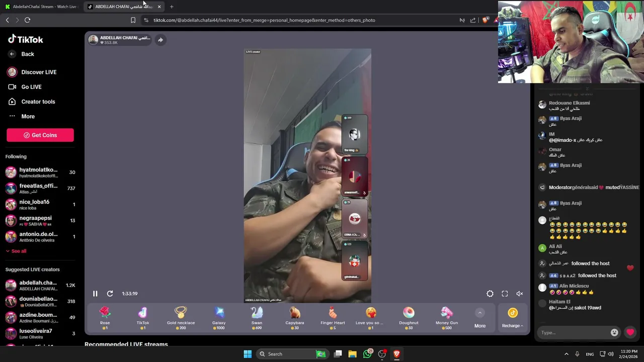644x362 pixels.
Task: Send the Money Gun gift
Action: (447, 318)
